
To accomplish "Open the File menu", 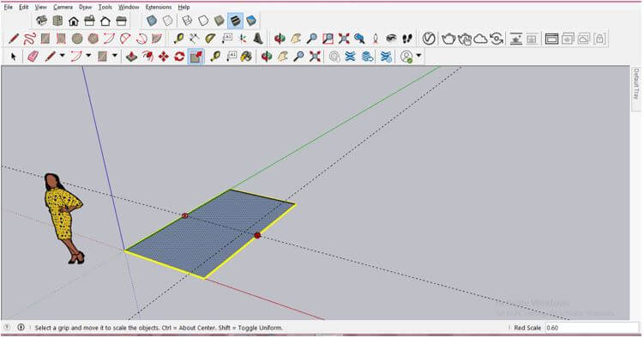I will click(x=9, y=7).
